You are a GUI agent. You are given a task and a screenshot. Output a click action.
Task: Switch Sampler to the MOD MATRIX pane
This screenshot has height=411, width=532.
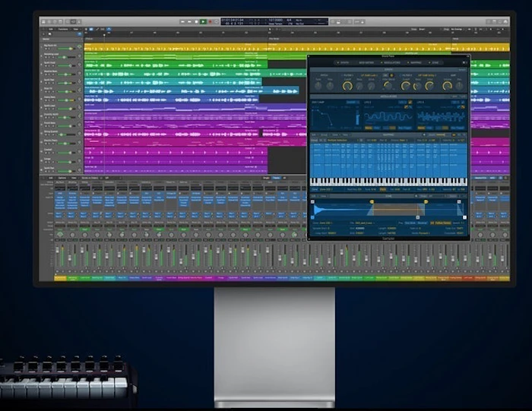tap(366, 63)
